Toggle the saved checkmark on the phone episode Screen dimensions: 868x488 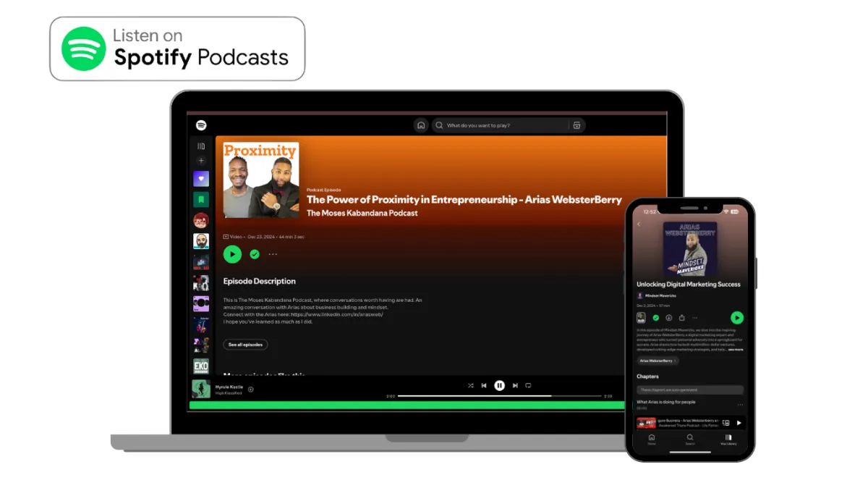pyautogui.click(x=656, y=318)
